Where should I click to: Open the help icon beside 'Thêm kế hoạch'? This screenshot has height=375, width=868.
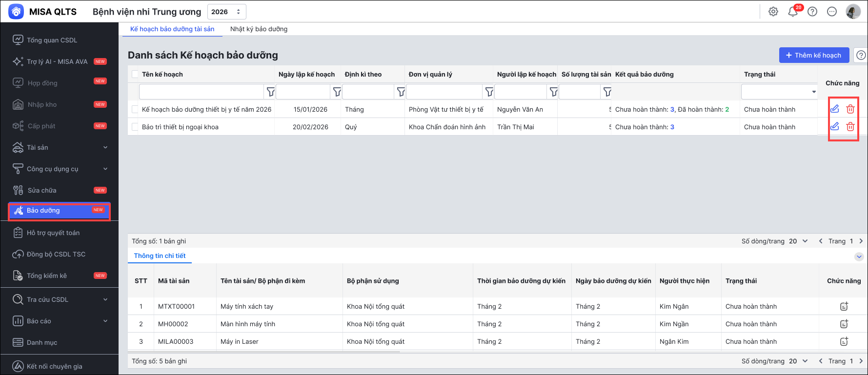861,55
